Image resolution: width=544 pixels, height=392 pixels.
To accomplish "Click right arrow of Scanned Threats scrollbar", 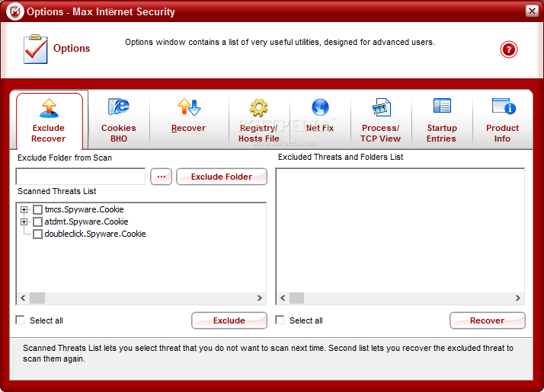I will click(259, 298).
